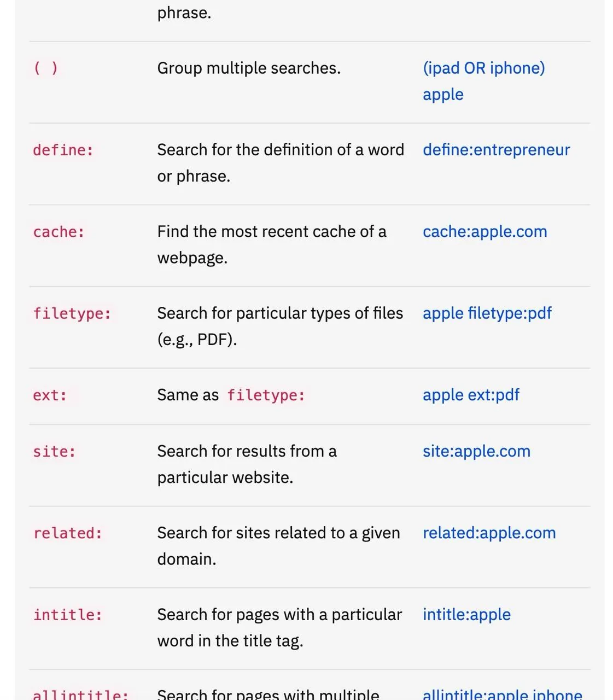
Task: Open the site:apple.com example link
Action: (x=476, y=451)
